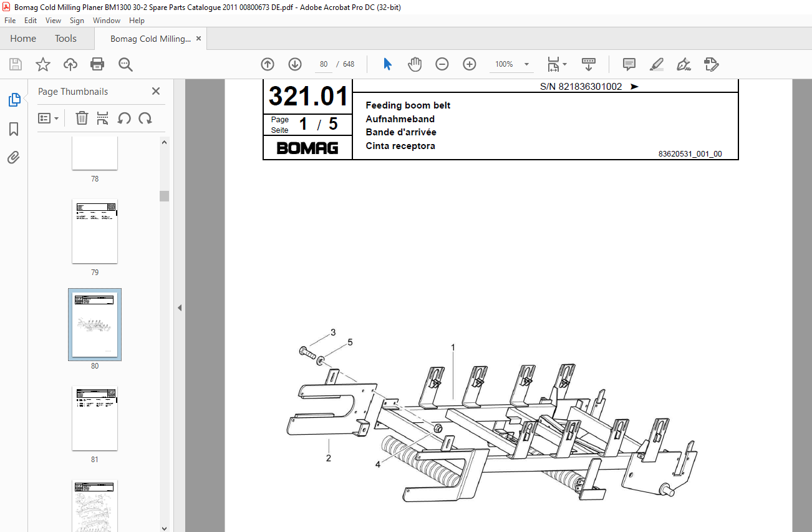Bookmark this file with the star icon
The height and width of the screenshot is (532, 812).
(x=42, y=64)
